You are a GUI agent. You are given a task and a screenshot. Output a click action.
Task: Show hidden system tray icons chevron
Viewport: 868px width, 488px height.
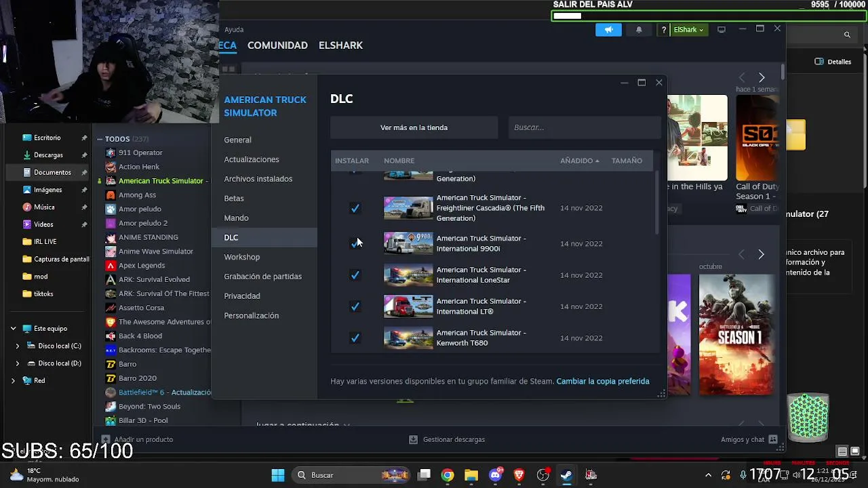(708, 475)
